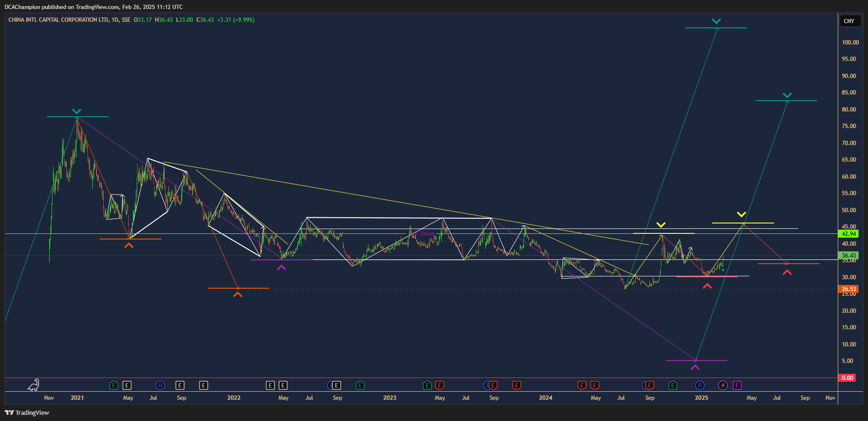Viewport: 868px width, 421px height.
Task: Click the 100.00 price axis label
Action: 850,43
